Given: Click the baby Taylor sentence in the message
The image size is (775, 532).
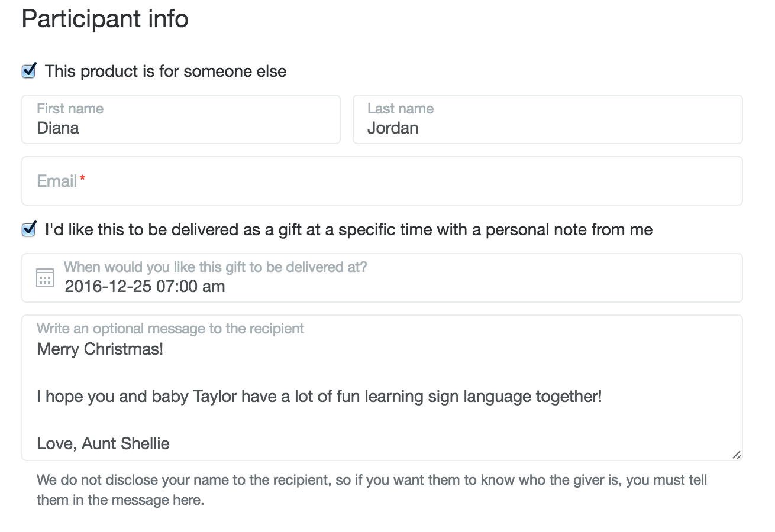Looking at the screenshot, I should click(319, 396).
